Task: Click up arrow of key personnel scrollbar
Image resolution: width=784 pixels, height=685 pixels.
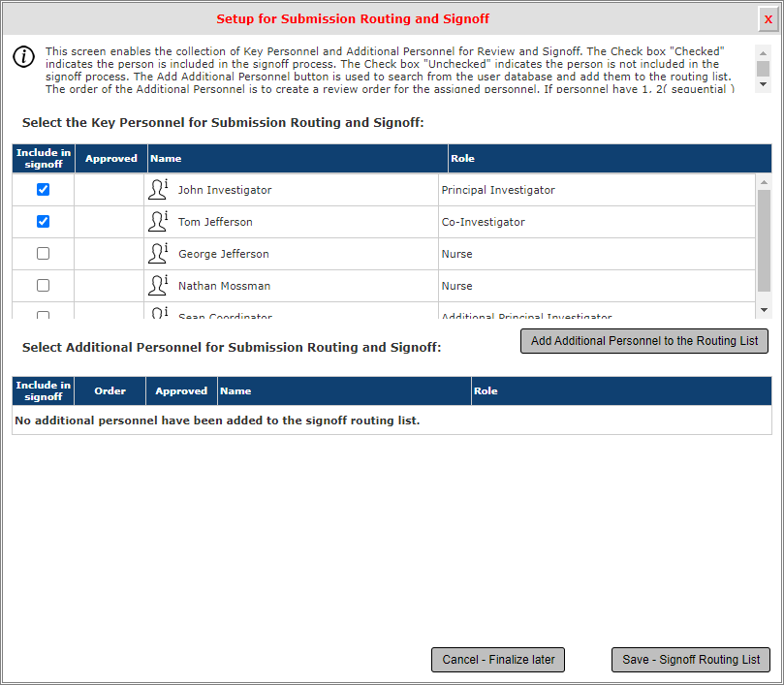Action: pyautogui.click(x=764, y=182)
